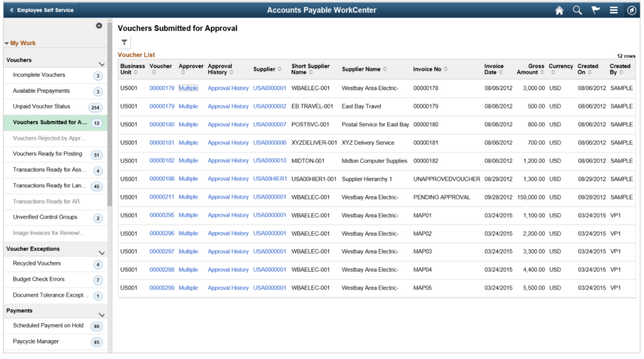The height and width of the screenshot is (359, 644).
Task: Sort by Created By column arrow
Action: click(621, 72)
